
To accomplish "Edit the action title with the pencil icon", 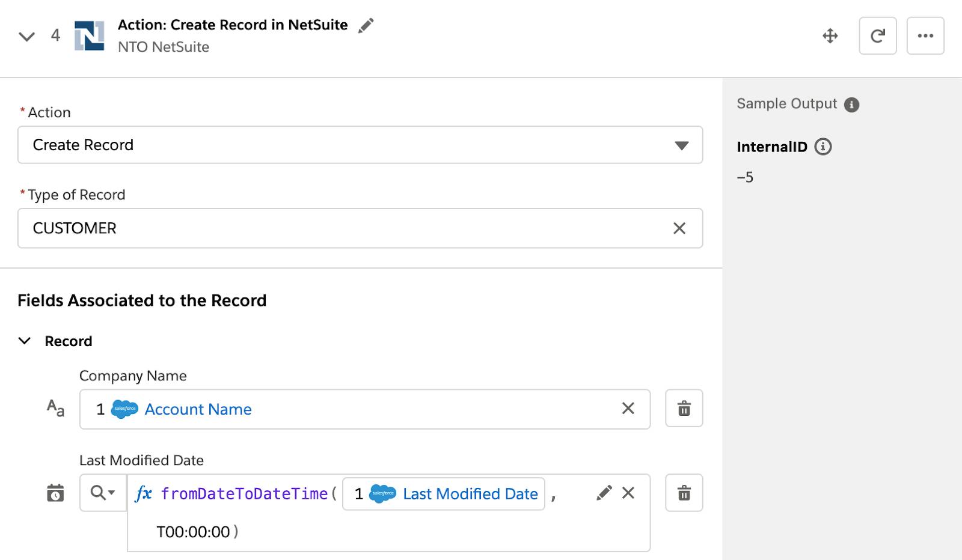I will tap(366, 25).
